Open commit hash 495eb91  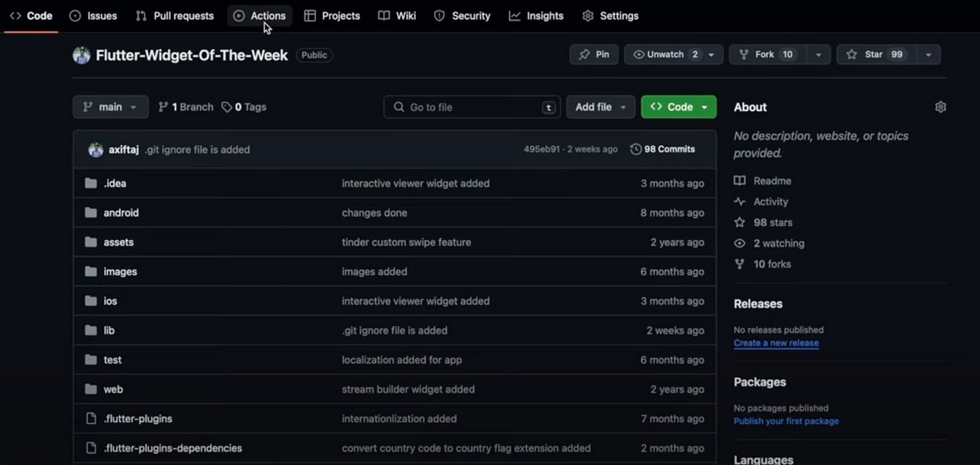coord(542,149)
